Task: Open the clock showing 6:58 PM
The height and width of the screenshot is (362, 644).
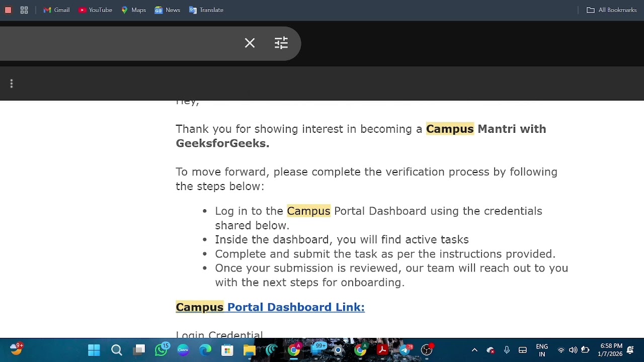Action: pyautogui.click(x=610, y=350)
